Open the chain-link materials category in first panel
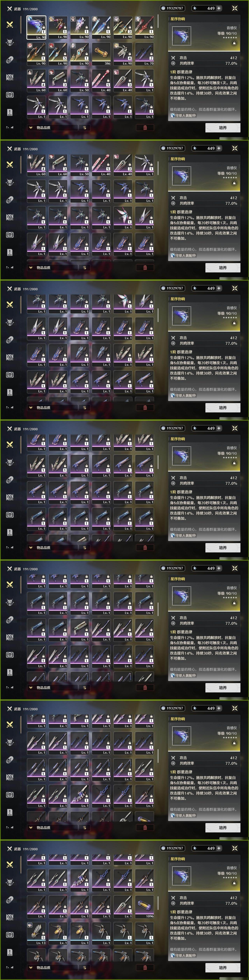Screen dimensions: 249x980 click(x=10, y=60)
